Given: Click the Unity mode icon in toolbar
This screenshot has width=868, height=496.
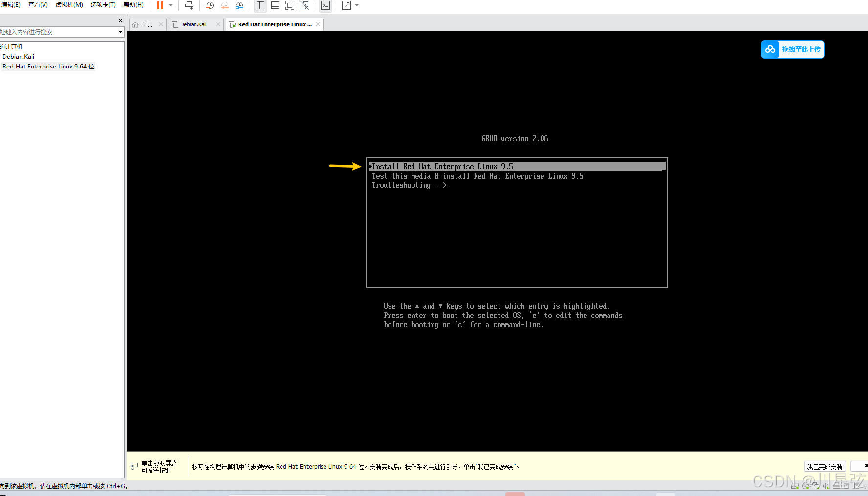Looking at the screenshot, I should point(304,5).
